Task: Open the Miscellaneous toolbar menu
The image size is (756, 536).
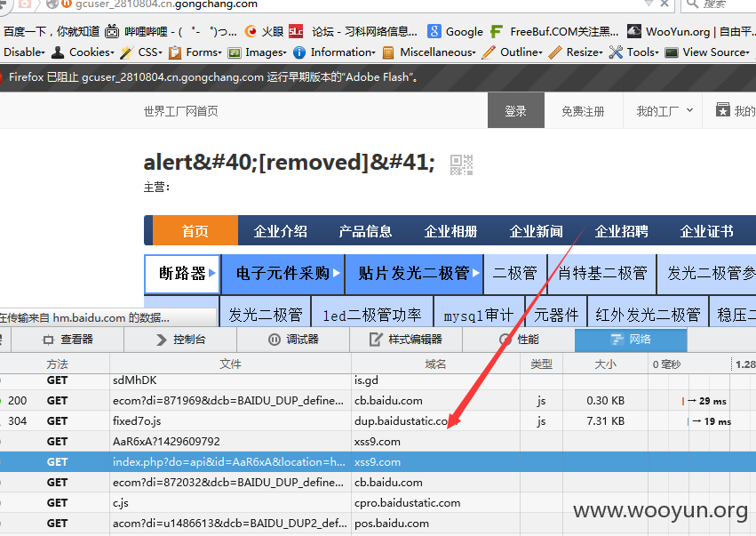Action: click(x=429, y=52)
